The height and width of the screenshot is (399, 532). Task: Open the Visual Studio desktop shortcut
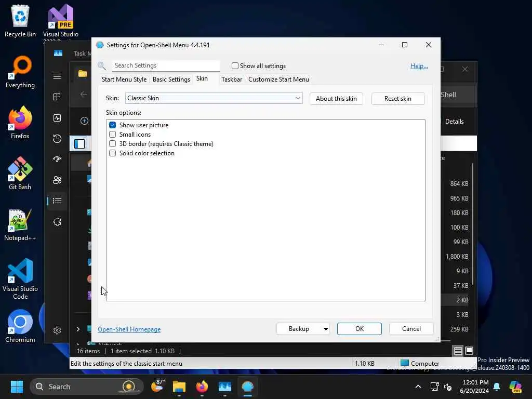tap(61, 21)
